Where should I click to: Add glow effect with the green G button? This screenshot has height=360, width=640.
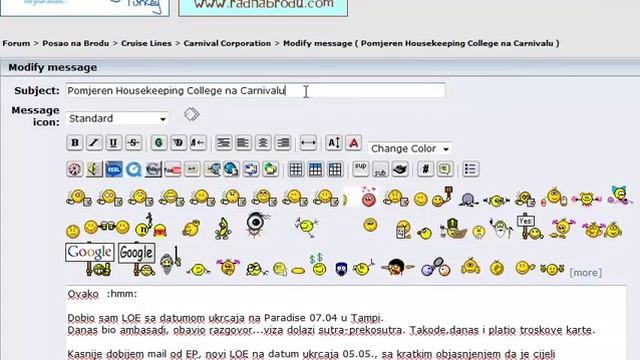(x=159, y=143)
